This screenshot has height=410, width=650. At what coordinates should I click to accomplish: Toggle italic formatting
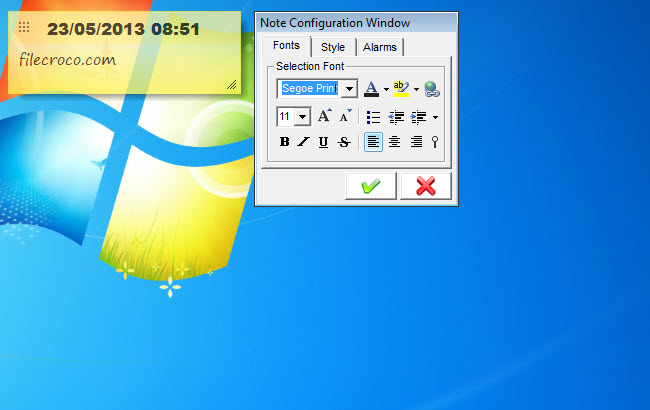tap(303, 142)
